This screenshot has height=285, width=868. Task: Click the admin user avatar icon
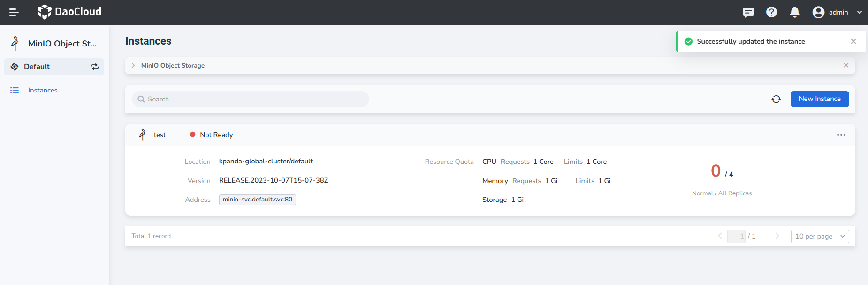pyautogui.click(x=818, y=12)
